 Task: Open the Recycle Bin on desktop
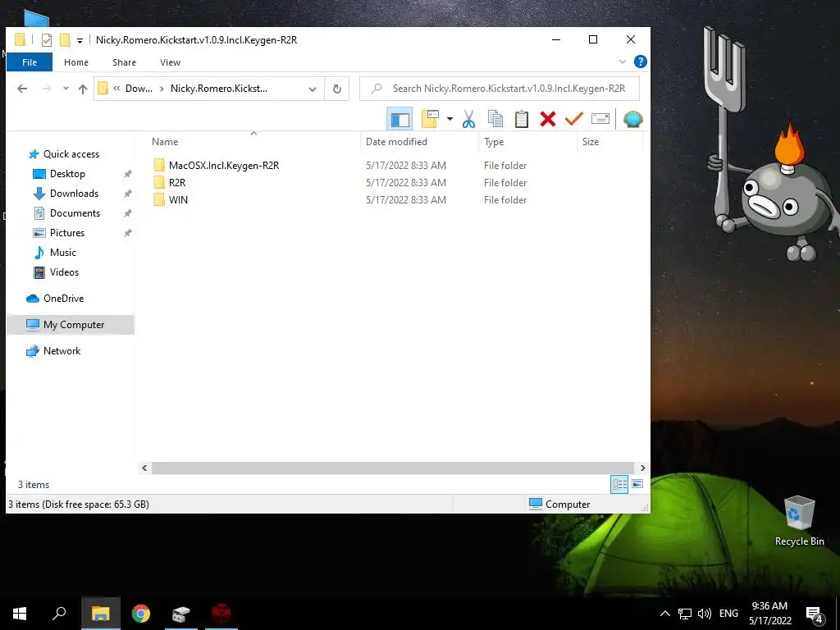799,520
